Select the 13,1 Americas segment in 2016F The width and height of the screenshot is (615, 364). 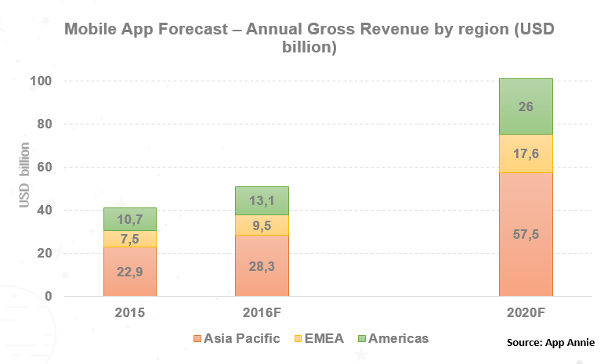pyautogui.click(x=262, y=200)
